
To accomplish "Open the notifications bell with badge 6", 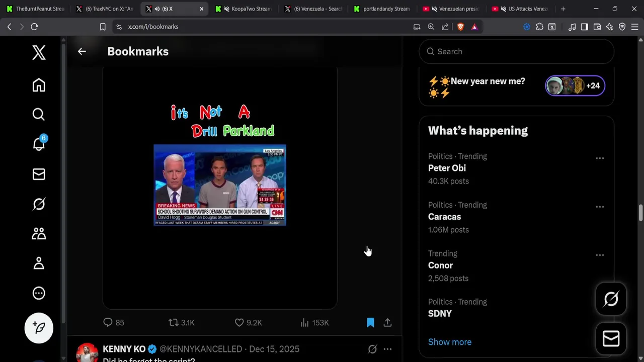I will 39,144.
